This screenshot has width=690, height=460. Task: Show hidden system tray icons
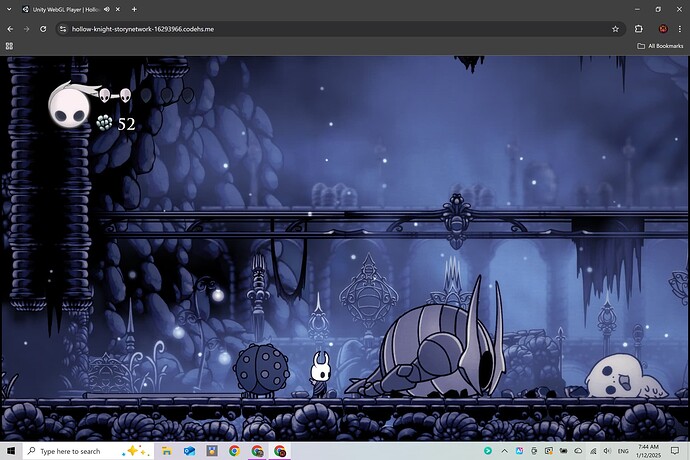[x=504, y=451]
